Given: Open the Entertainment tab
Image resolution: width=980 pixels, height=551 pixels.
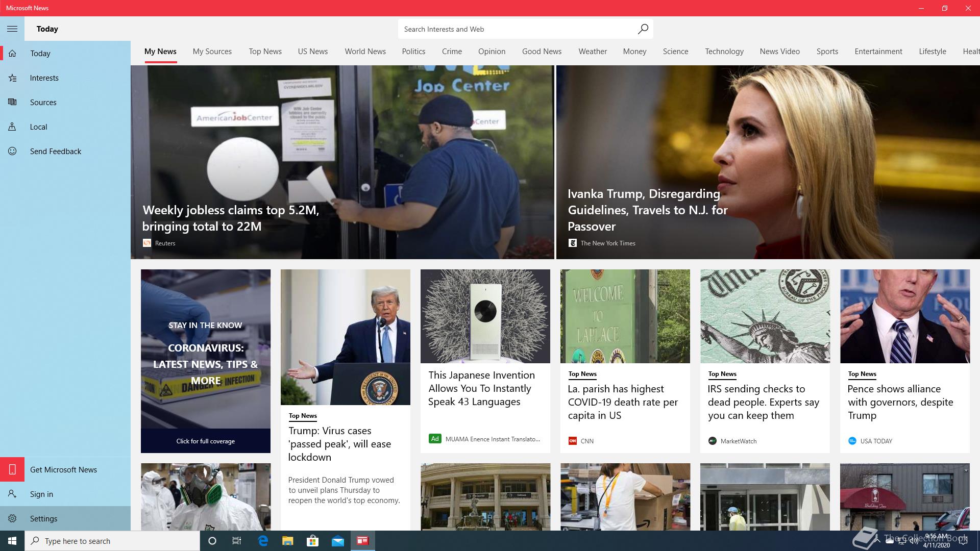Looking at the screenshot, I should pos(878,52).
